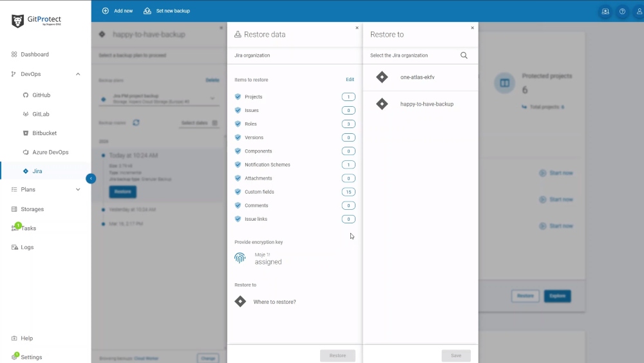Click the Custom fields count badge showing 15
The height and width of the screenshot is (363, 644).
point(348,192)
